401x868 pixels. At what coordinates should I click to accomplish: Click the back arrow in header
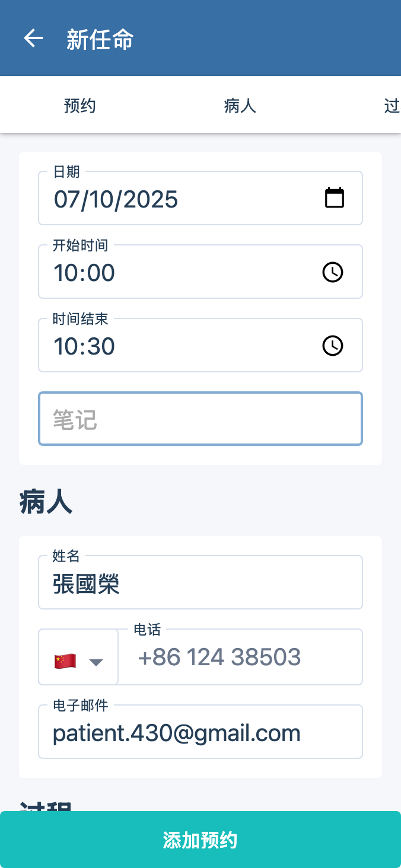[33, 39]
